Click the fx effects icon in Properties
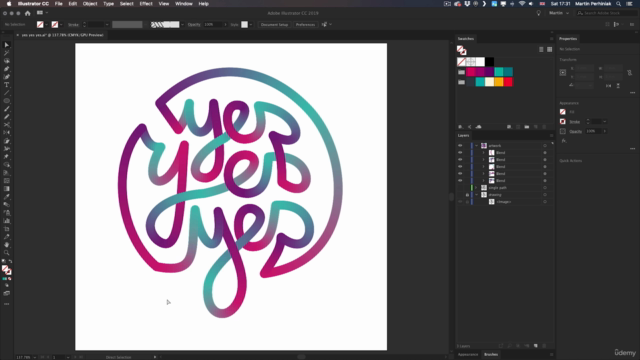 (564, 141)
